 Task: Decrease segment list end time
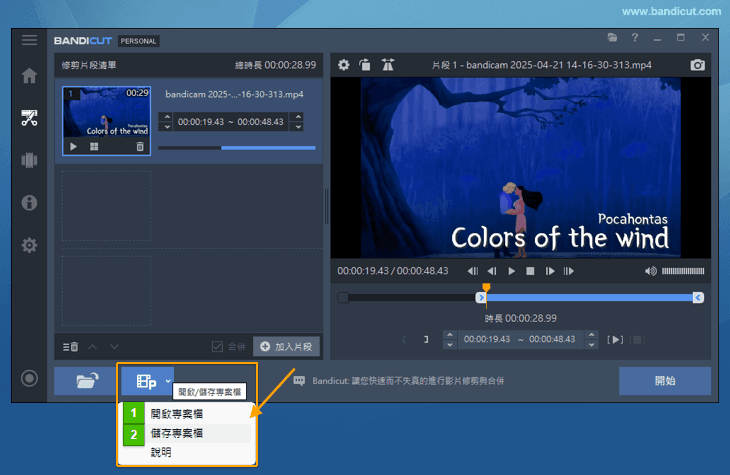298,127
